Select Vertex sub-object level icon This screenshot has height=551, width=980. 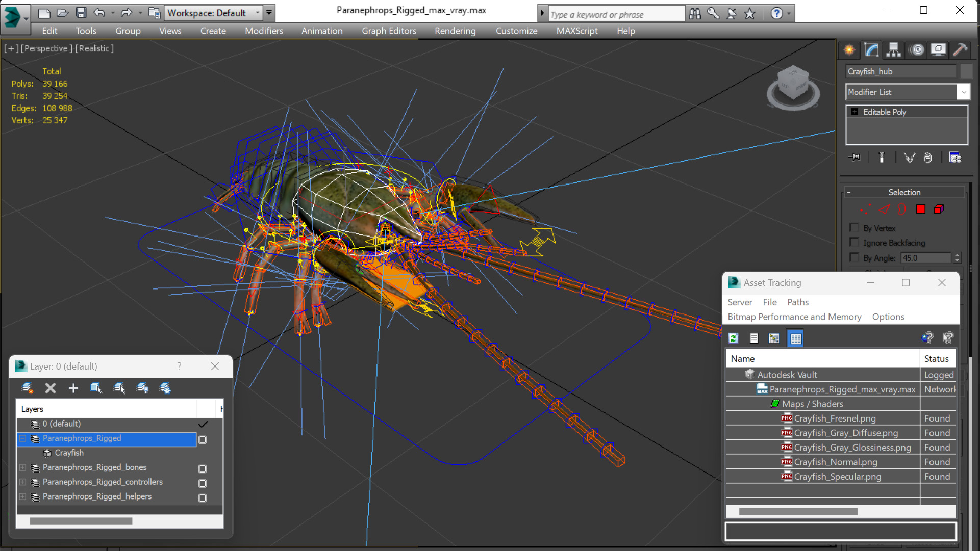(865, 209)
